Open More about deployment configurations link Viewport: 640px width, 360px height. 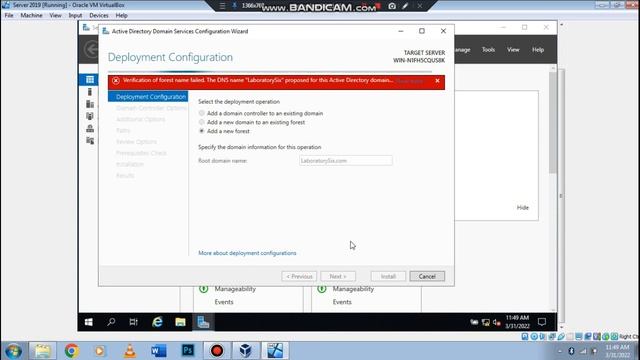point(247,253)
